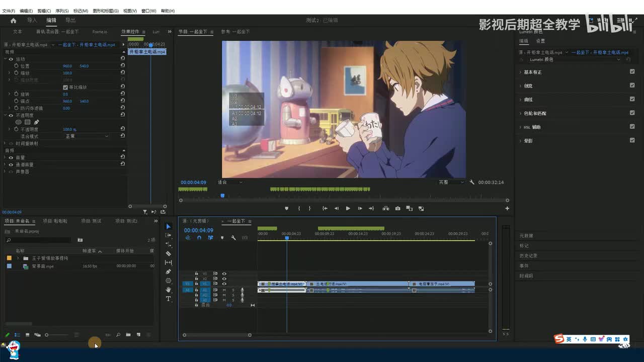Image resolution: width=644 pixels, height=362 pixels.
Task: Export frame with the camera icon
Action: pos(397,208)
